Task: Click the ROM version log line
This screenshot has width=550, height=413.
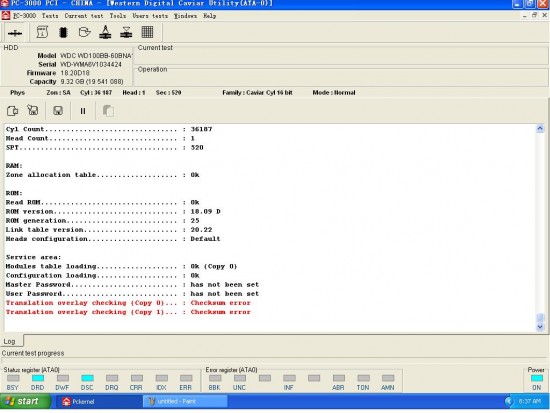Action: [113, 212]
